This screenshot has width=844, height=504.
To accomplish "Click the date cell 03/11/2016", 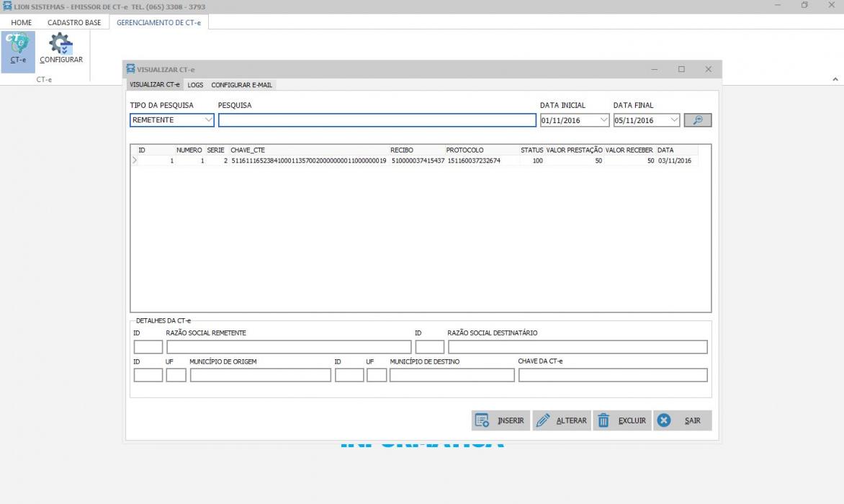I will 675,161.
